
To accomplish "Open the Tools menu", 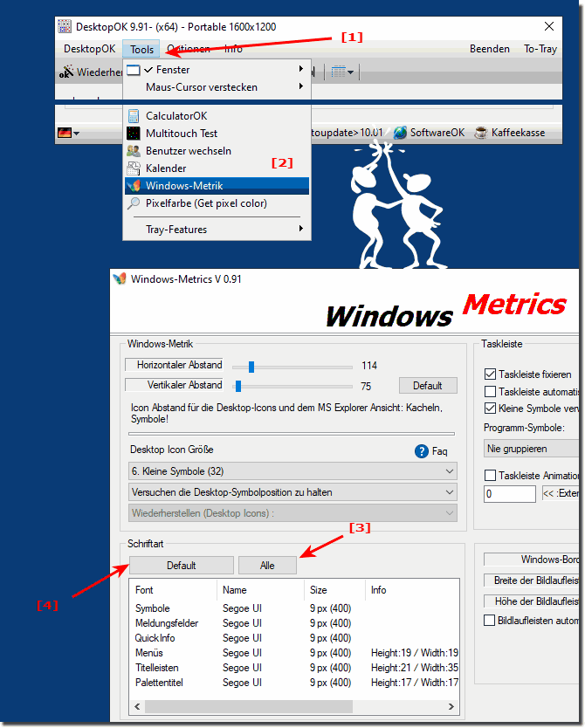I will pos(141,49).
